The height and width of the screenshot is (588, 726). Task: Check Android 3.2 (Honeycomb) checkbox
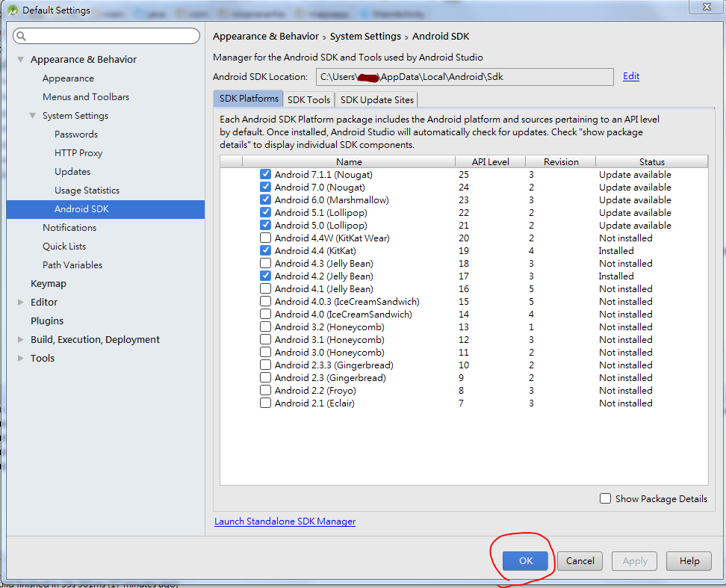click(x=265, y=327)
